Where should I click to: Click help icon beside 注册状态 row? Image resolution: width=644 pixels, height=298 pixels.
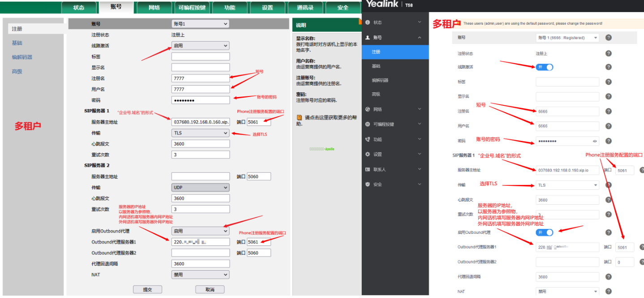click(x=608, y=53)
